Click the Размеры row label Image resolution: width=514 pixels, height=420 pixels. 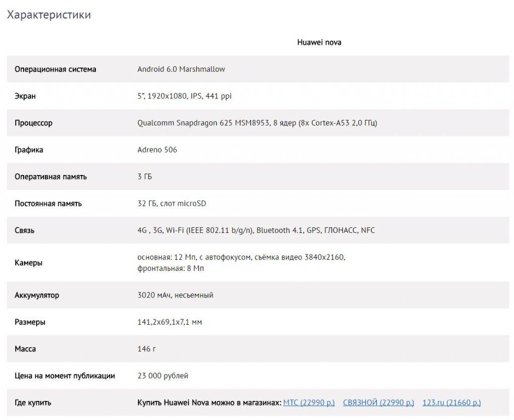(x=30, y=322)
